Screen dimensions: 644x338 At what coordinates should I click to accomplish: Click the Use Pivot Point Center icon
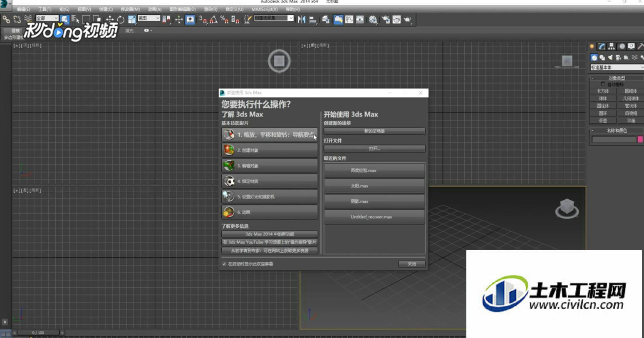[166, 19]
